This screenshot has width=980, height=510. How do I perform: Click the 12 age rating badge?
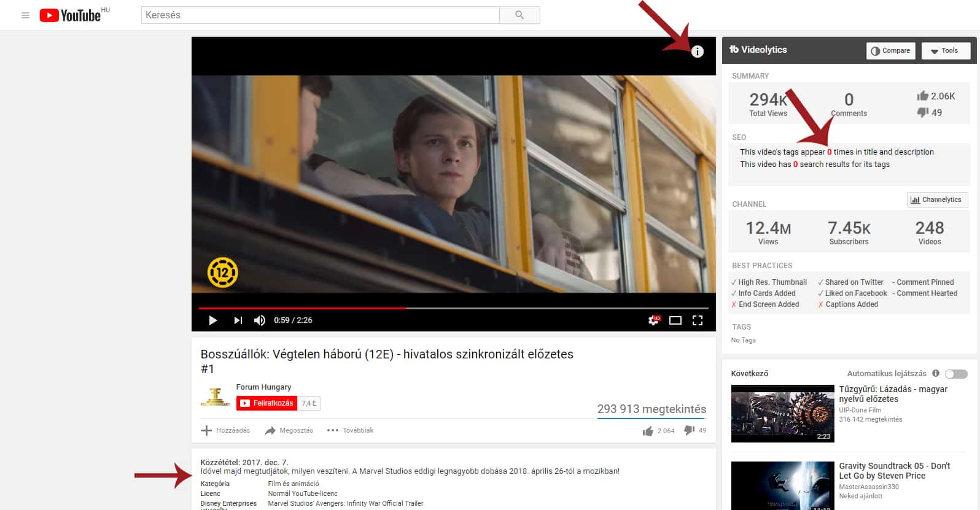pos(222,273)
